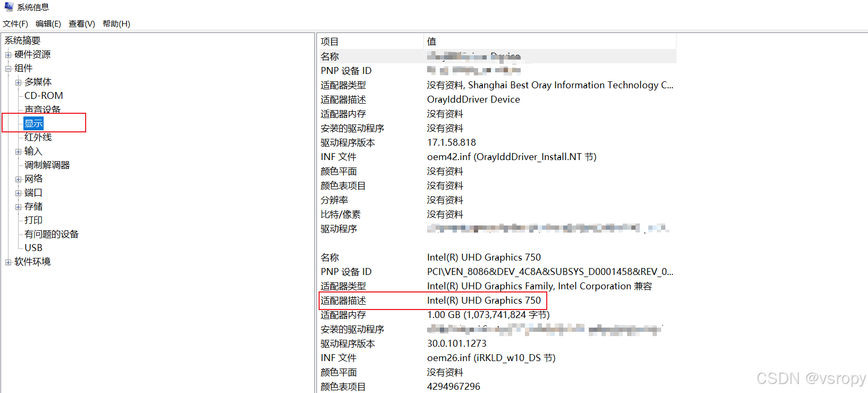Select 声音设备 in the tree
The width and height of the screenshot is (868, 393).
pos(43,110)
